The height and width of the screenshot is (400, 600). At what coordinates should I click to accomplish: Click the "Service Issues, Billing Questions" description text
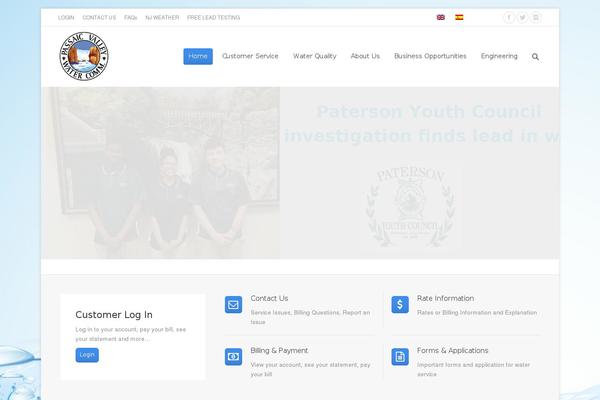pyautogui.click(x=310, y=317)
